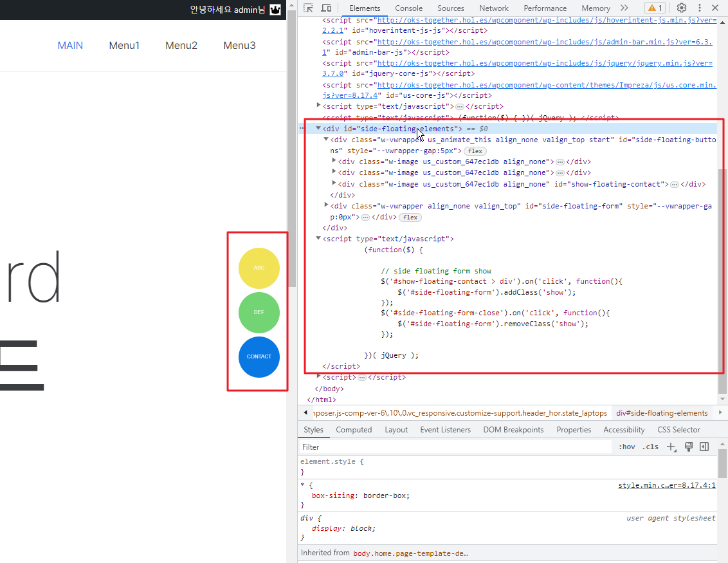Open the DevTools three-dot options menu
This screenshot has height=563, width=728.
point(700,8)
